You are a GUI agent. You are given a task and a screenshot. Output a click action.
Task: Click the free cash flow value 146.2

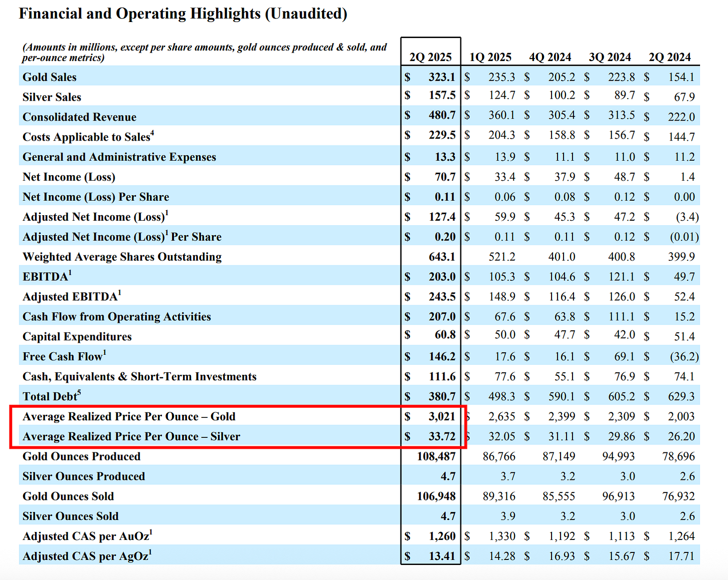tap(442, 356)
